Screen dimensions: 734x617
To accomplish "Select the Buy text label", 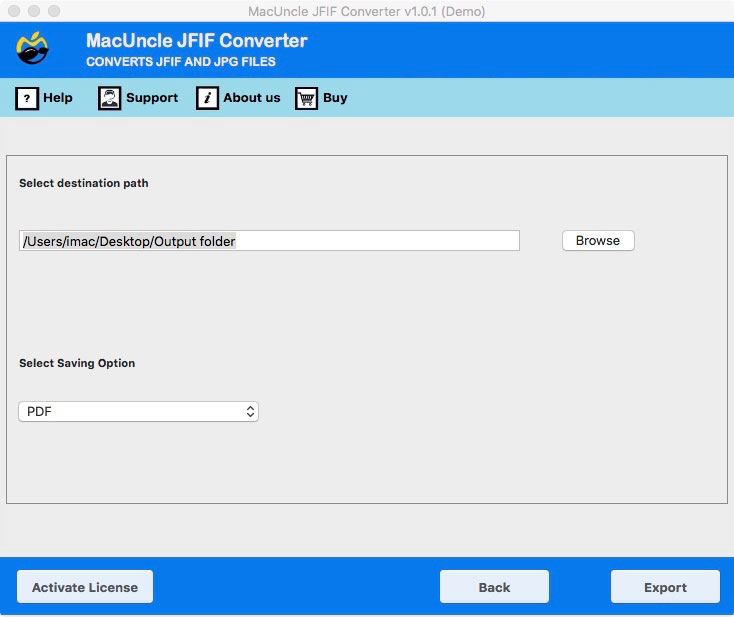I will coord(335,98).
